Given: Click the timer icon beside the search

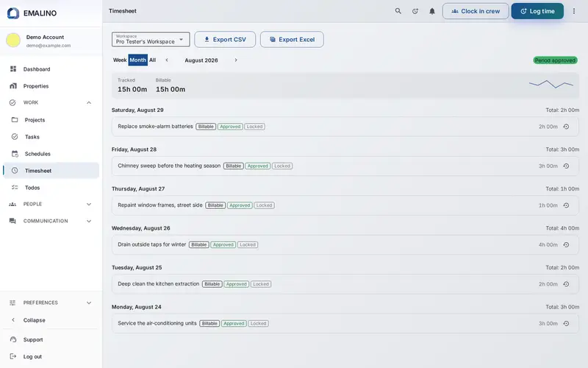Looking at the screenshot, I should point(415,11).
